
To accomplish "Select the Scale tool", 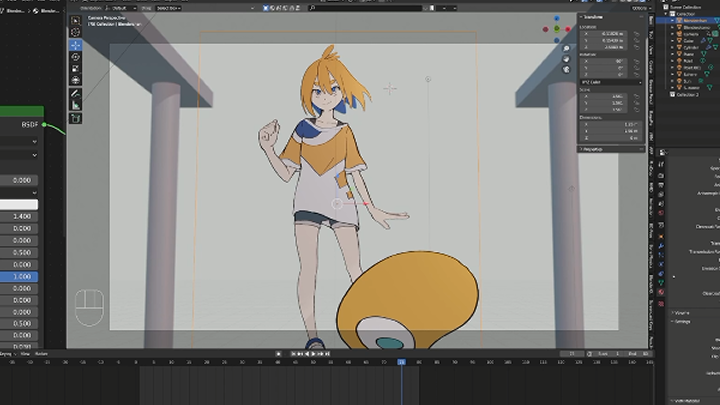I will coord(75,68).
